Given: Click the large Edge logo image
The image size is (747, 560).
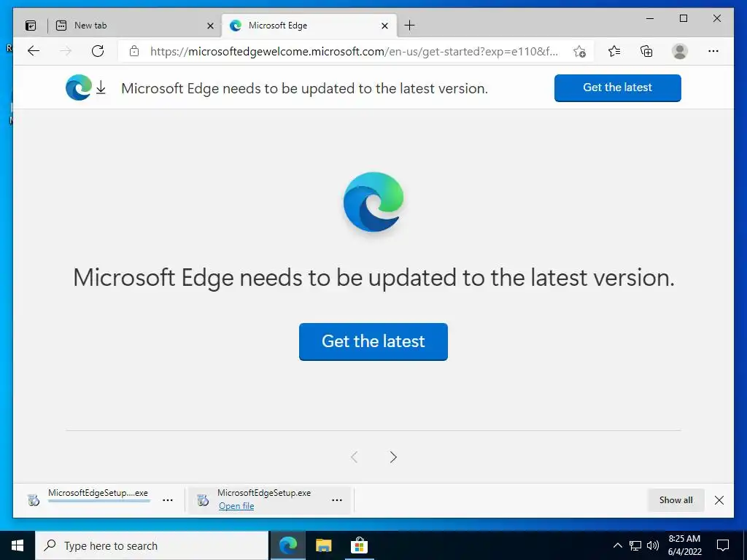Looking at the screenshot, I should 373,202.
